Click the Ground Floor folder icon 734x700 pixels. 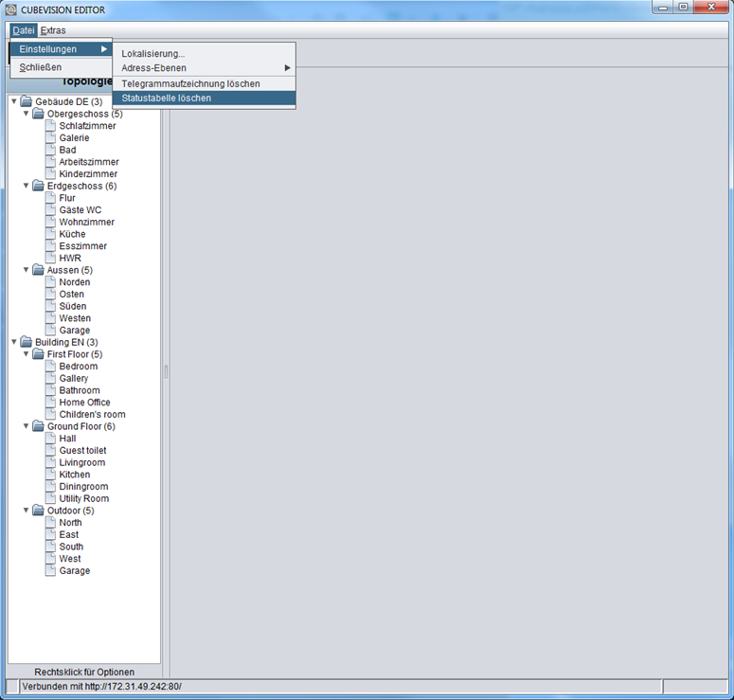coord(38,426)
